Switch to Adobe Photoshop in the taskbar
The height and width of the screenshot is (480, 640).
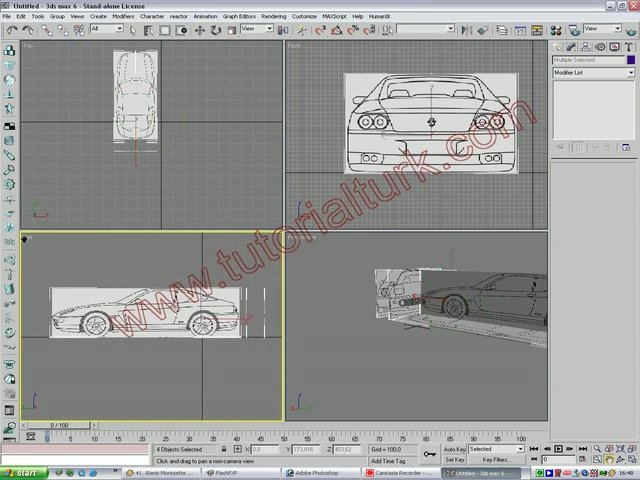coord(321,473)
